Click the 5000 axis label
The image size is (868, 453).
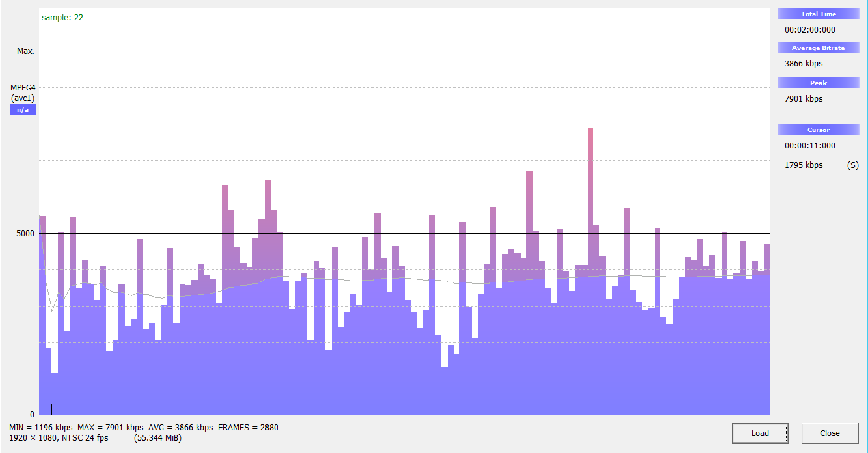point(25,233)
